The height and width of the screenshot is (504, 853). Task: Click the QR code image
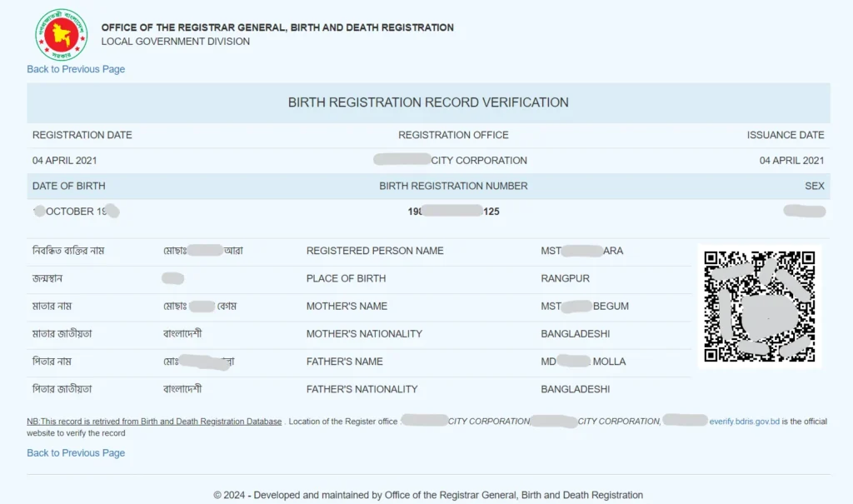click(759, 307)
